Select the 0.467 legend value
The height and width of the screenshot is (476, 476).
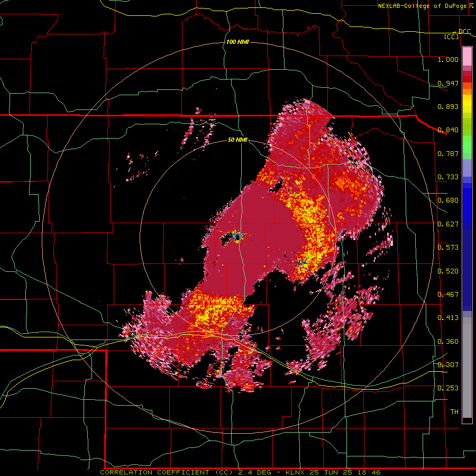tap(448, 295)
